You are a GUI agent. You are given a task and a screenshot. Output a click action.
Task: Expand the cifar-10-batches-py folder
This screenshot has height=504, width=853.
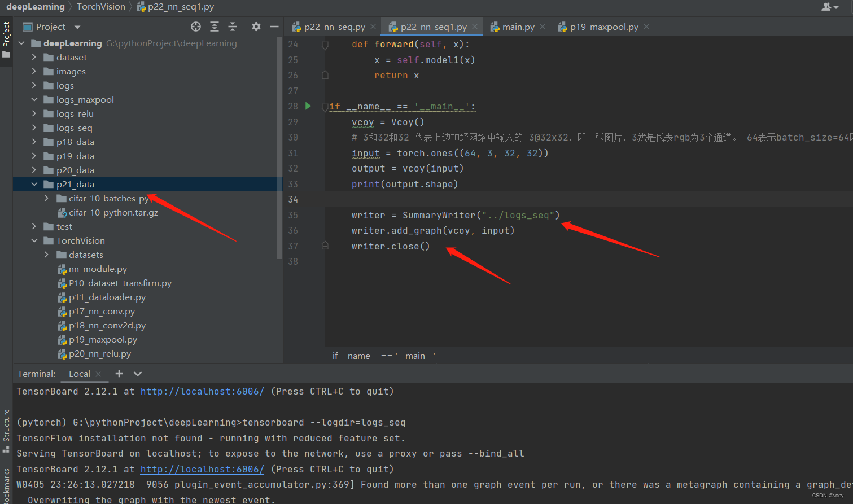coord(46,198)
